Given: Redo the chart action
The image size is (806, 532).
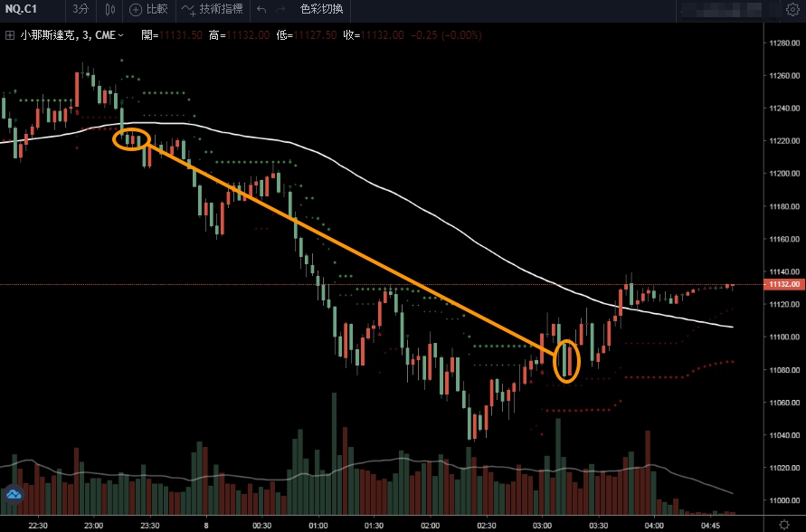Looking at the screenshot, I should click(280, 9).
